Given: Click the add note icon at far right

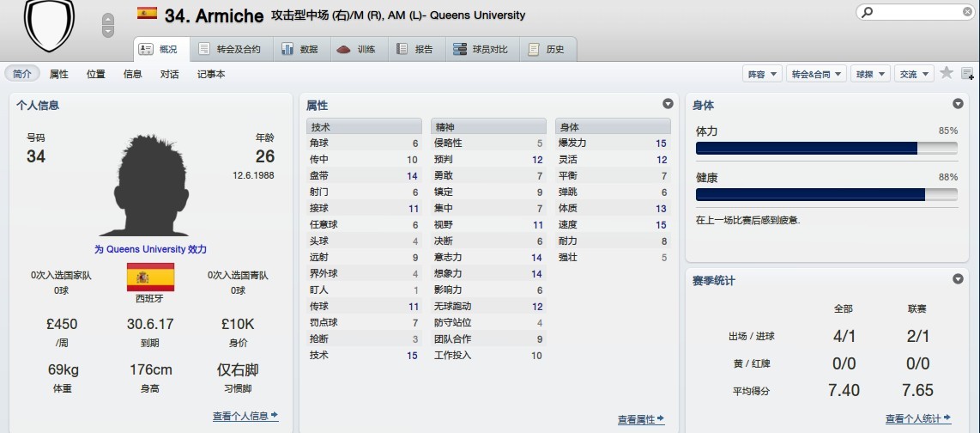Looking at the screenshot, I should pos(967,74).
